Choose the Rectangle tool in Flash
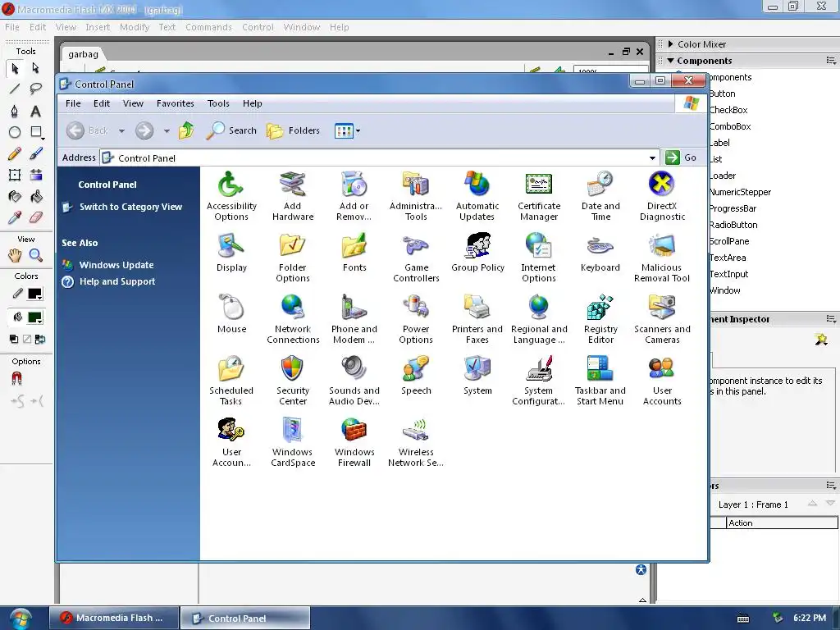 (36, 132)
